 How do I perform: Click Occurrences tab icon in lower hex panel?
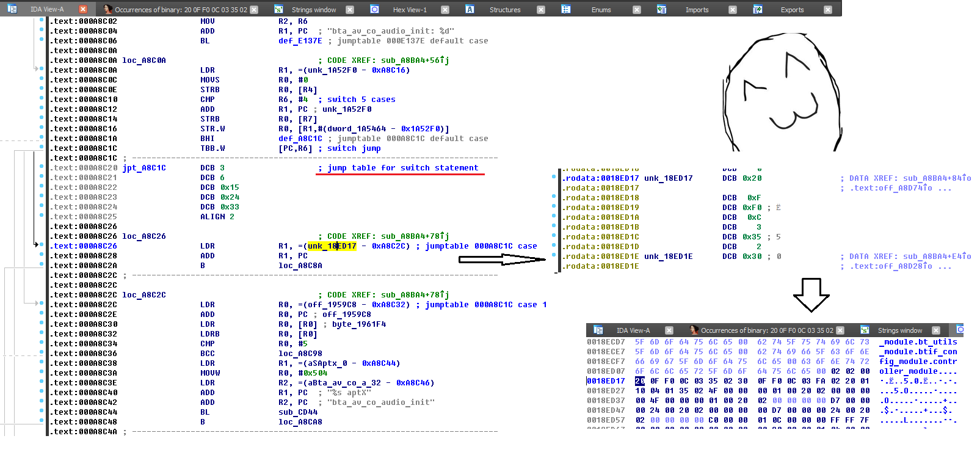click(x=694, y=330)
